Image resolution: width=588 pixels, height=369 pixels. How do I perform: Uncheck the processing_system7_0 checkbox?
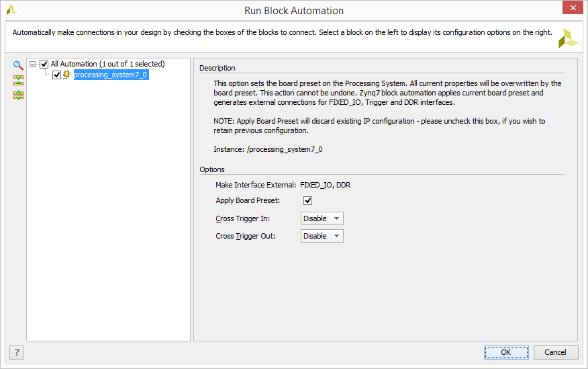tap(56, 75)
